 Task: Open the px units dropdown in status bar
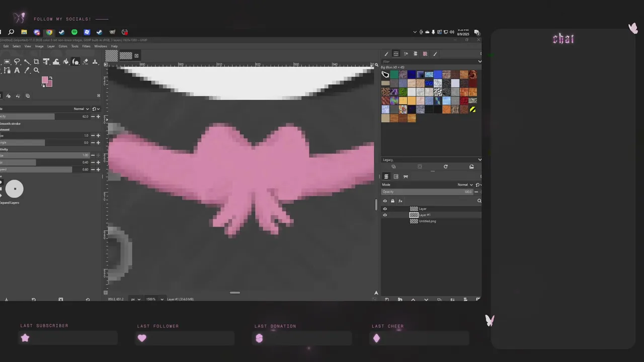[136, 299]
